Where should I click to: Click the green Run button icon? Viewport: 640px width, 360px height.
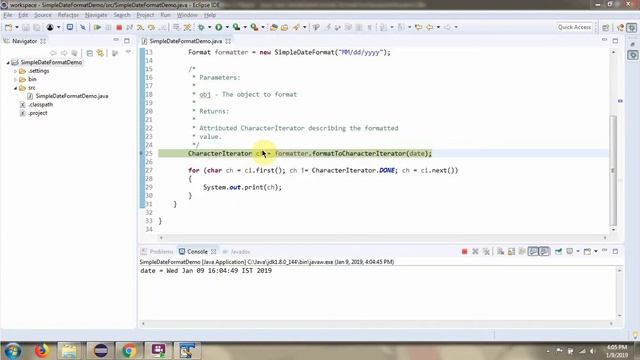coord(219,27)
